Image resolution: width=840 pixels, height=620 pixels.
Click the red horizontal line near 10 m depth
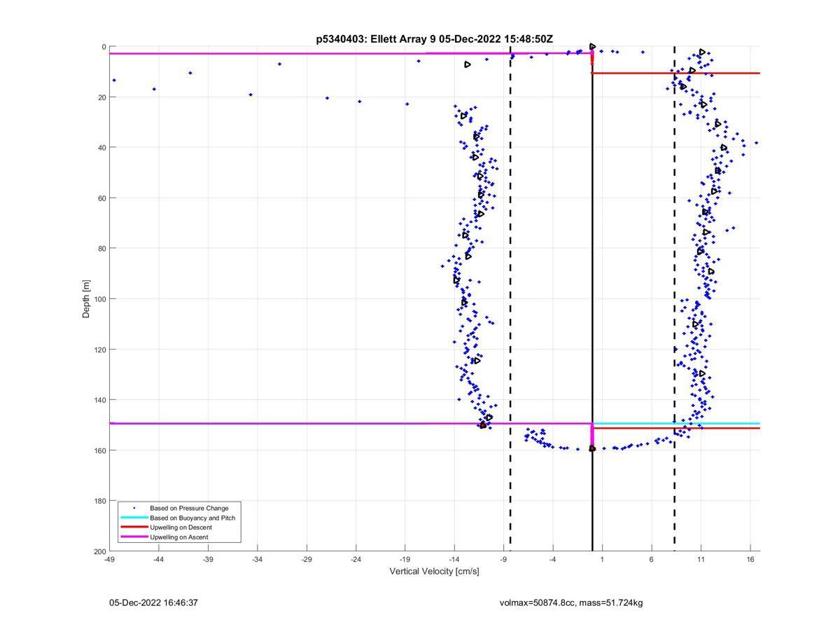tap(676, 73)
